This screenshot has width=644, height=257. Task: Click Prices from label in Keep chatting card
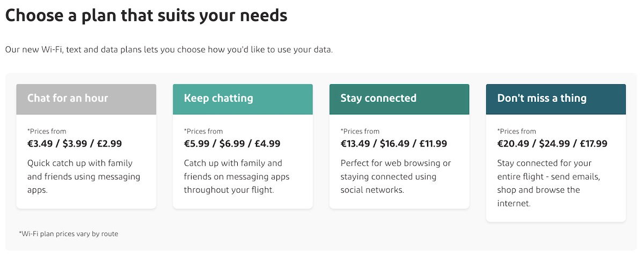coord(203,131)
